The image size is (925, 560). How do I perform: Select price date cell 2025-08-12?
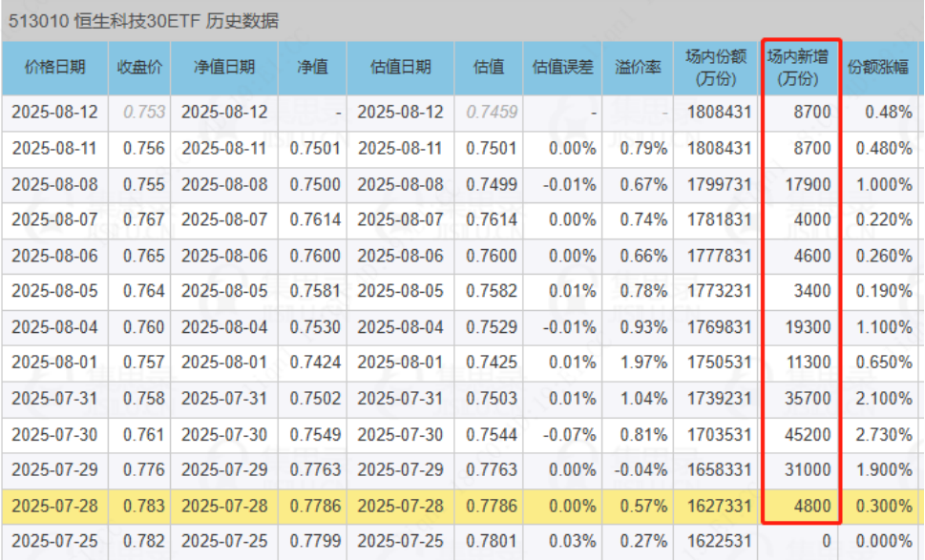[x=54, y=112]
